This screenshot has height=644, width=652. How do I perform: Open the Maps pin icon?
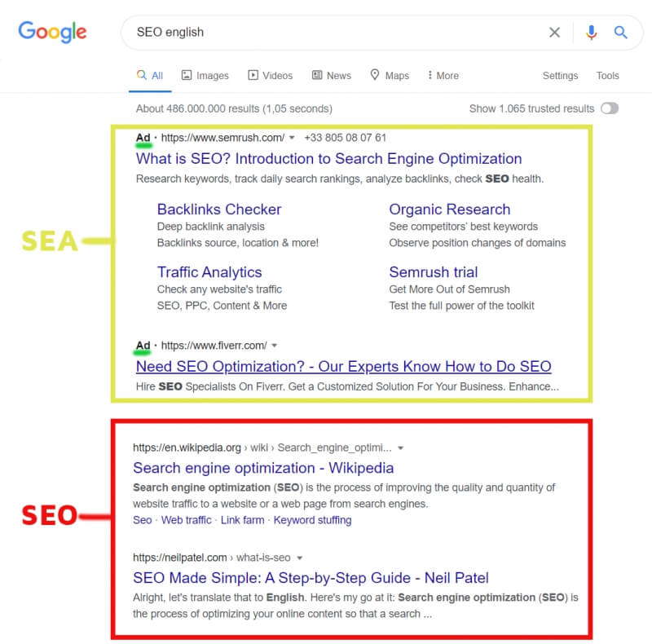pyautogui.click(x=375, y=74)
